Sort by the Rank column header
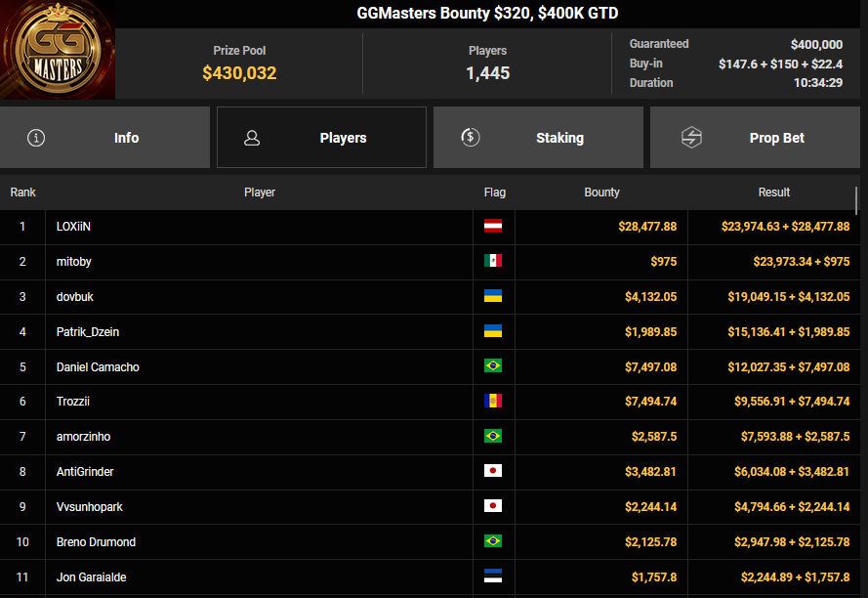 (22, 192)
